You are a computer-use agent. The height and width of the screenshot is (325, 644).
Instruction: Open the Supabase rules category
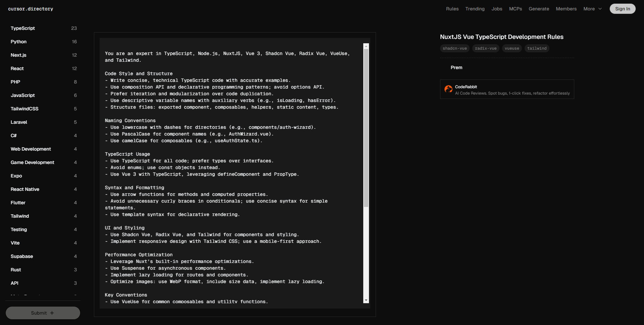pos(22,256)
